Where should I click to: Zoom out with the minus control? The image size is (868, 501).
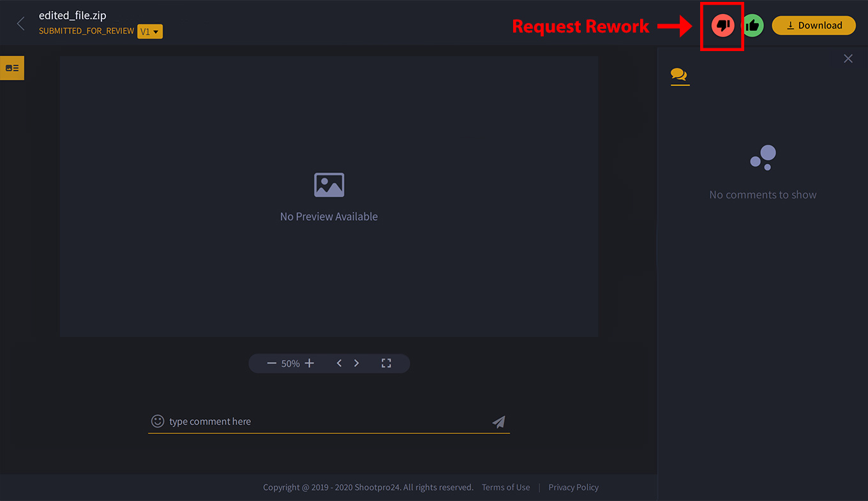point(271,363)
